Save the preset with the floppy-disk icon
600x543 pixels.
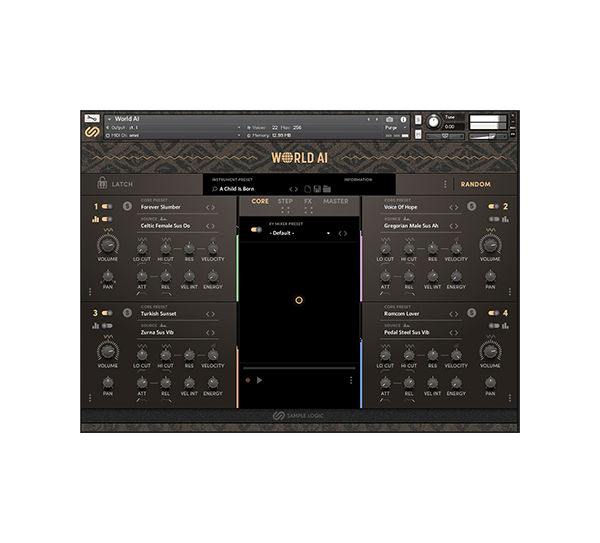click(317, 189)
